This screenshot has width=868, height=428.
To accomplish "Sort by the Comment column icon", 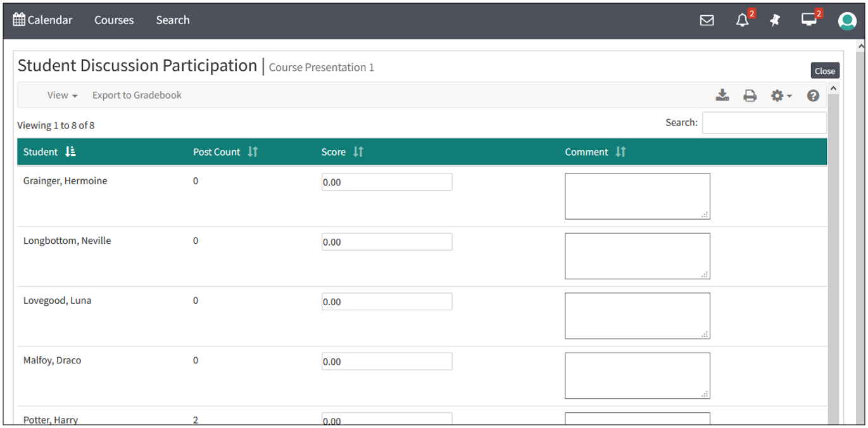I will 620,152.
